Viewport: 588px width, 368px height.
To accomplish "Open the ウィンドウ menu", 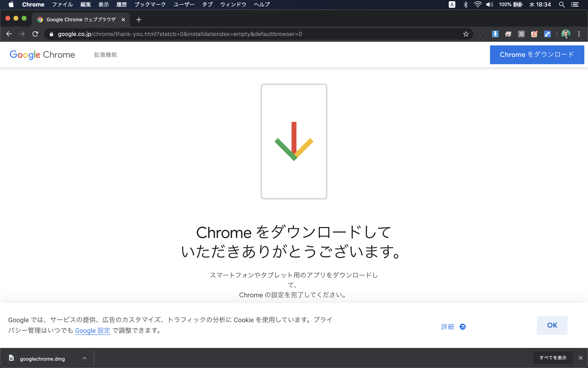I will pyautogui.click(x=233, y=4).
